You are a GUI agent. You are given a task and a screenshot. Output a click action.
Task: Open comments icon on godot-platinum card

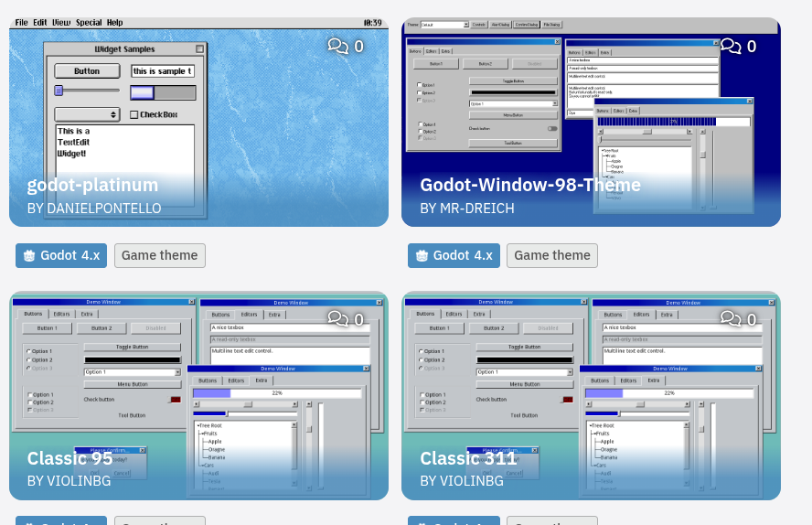click(x=338, y=46)
